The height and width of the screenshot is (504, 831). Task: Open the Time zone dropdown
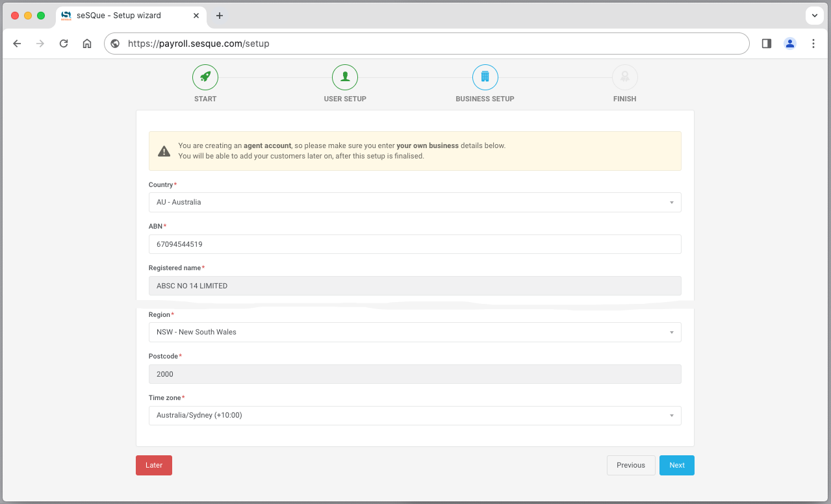415,415
